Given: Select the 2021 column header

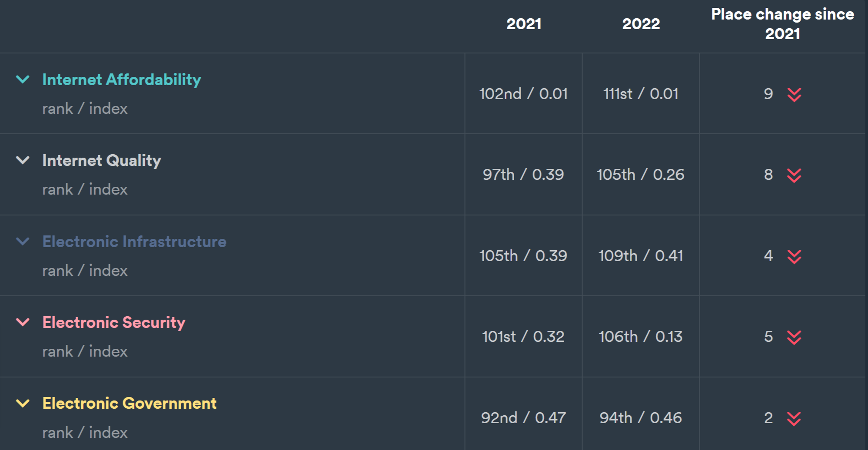Looking at the screenshot, I should click(x=524, y=24).
